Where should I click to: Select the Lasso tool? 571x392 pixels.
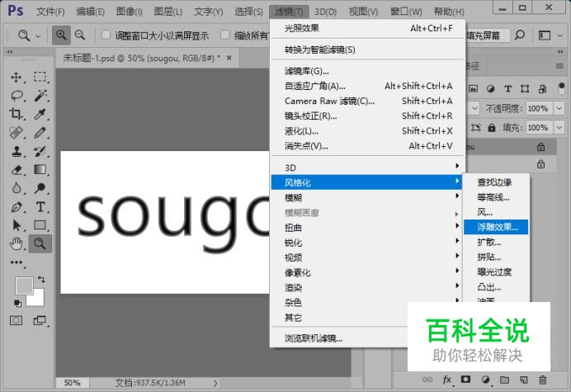tap(17, 96)
